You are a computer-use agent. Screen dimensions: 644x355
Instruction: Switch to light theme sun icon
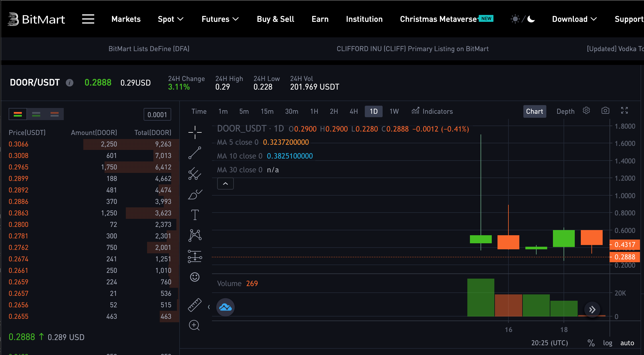(x=515, y=19)
